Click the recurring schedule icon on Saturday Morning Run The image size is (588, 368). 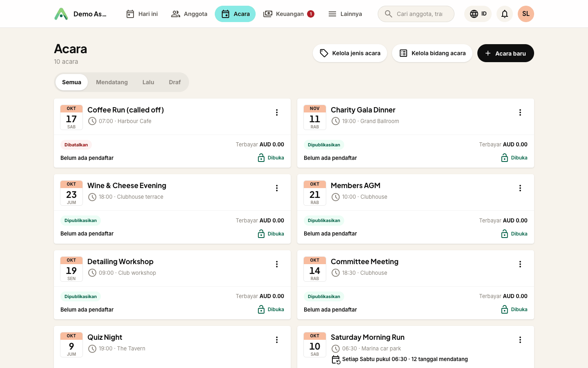336,359
